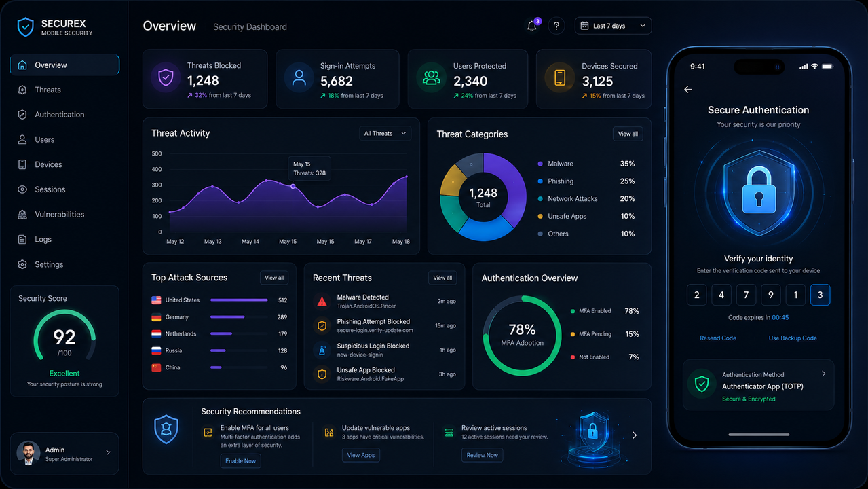Click the Malware Detected warning icon
868x489 pixels.
[x=322, y=301]
